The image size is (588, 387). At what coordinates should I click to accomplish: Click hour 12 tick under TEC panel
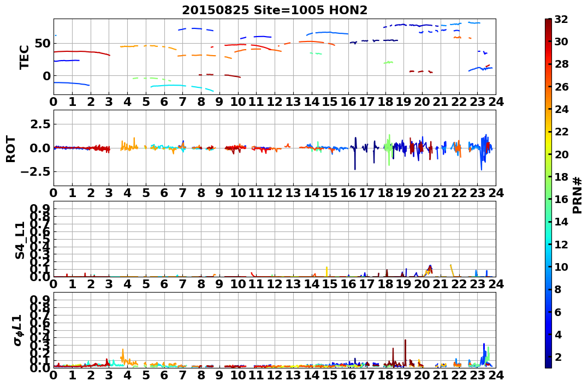275,102
